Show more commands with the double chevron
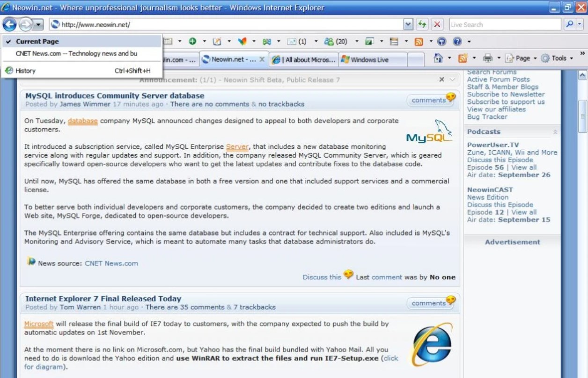Viewport: 588px width, 378px height. pyautogui.click(x=582, y=53)
